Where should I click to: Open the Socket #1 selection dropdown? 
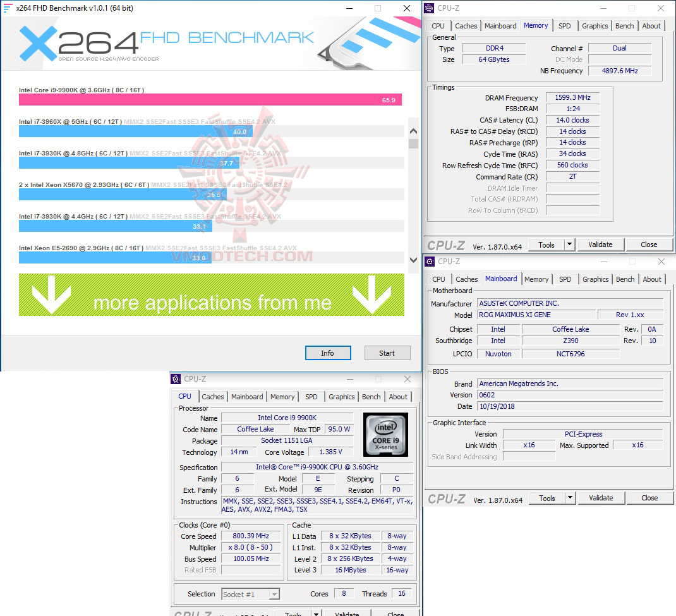tap(274, 594)
